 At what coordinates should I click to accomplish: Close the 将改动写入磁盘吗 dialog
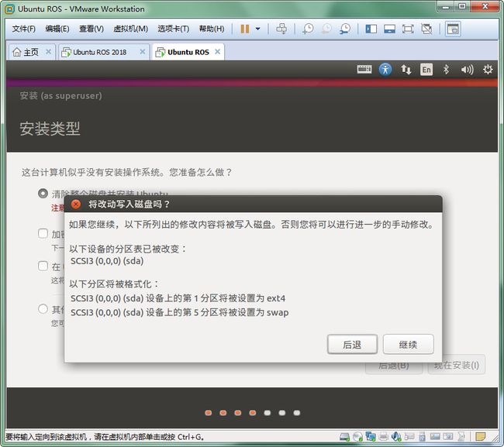pyautogui.click(x=76, y=204)
